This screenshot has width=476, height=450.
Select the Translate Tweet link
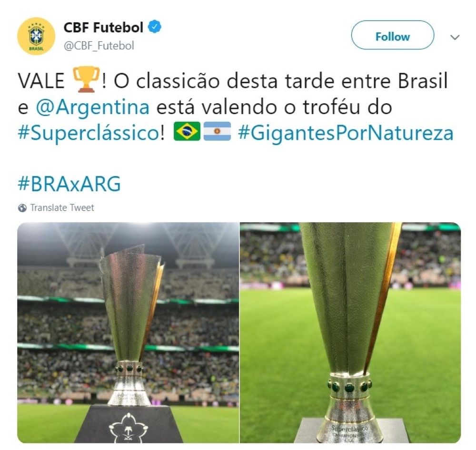(x=62, y=207)
